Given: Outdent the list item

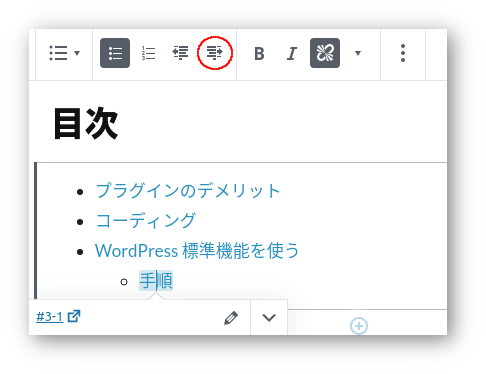Looking at the screenshot, I should (x=180, y=53).
